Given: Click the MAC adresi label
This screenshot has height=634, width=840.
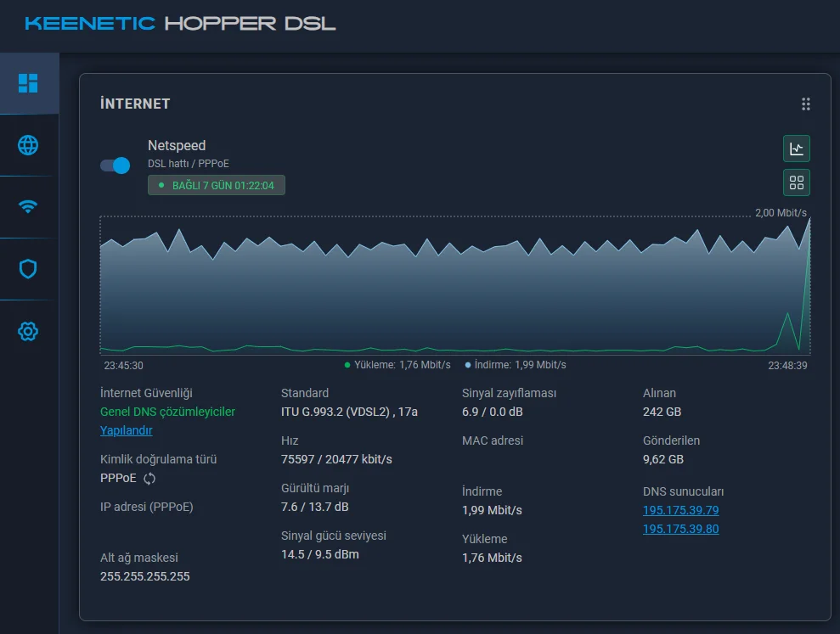Looking at the screenshot, I should (x=493, y=440).
